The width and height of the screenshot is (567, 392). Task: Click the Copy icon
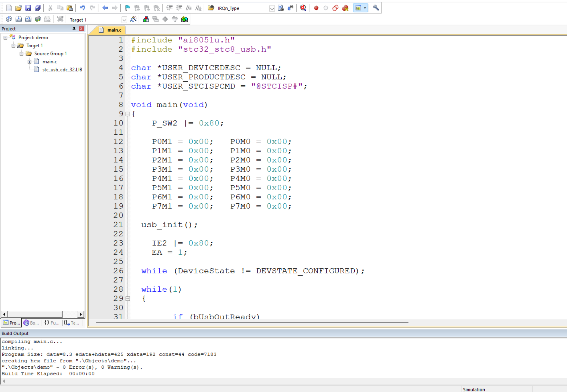[x=60, y=8]
